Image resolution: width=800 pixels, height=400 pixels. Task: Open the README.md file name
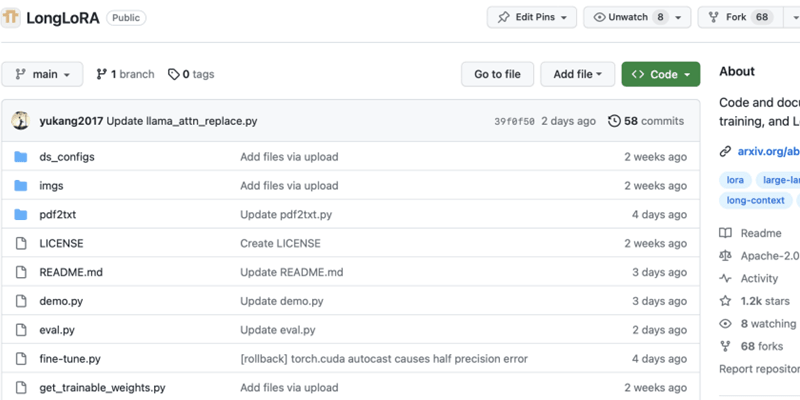pyautogui.click(x=71, y=272)
